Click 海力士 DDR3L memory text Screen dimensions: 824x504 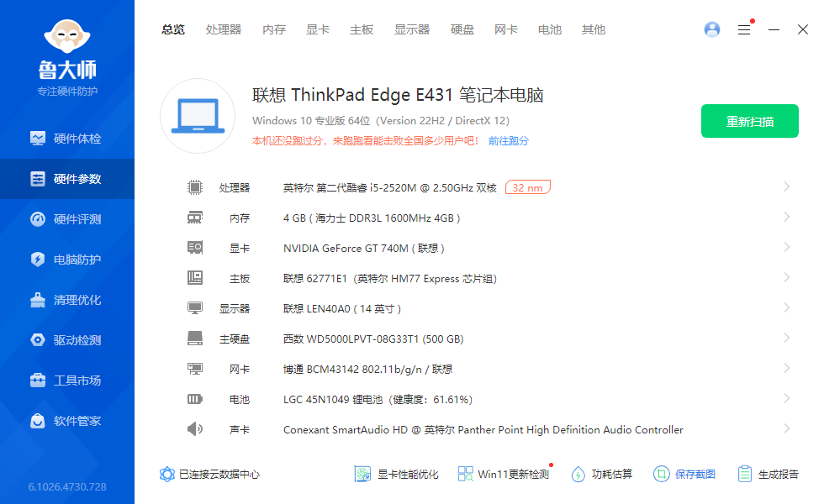pyautogui.click(x=372, y=218)
